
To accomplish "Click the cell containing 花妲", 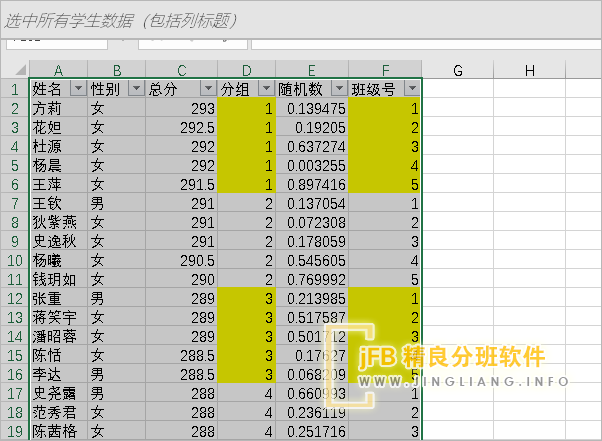I will [59, 127].
